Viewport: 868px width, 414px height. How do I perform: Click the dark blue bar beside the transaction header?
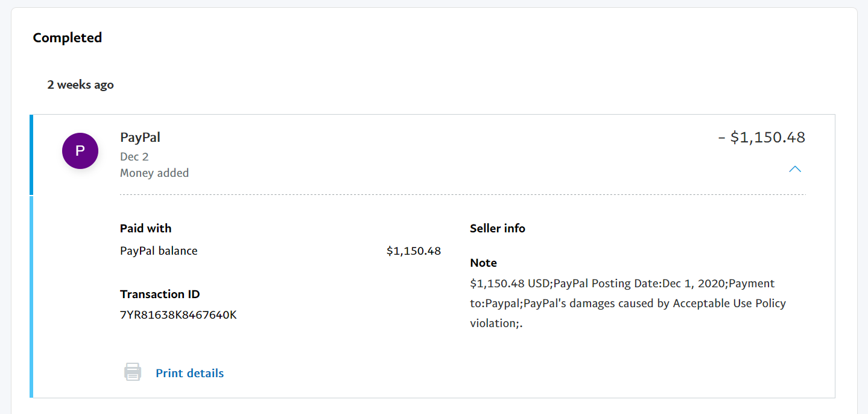tap(31, 154)
